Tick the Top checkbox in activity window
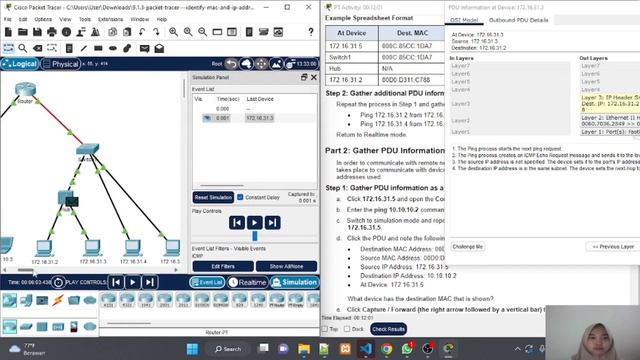This screenshot has width=640, height=360. click(x=325, y=329)
